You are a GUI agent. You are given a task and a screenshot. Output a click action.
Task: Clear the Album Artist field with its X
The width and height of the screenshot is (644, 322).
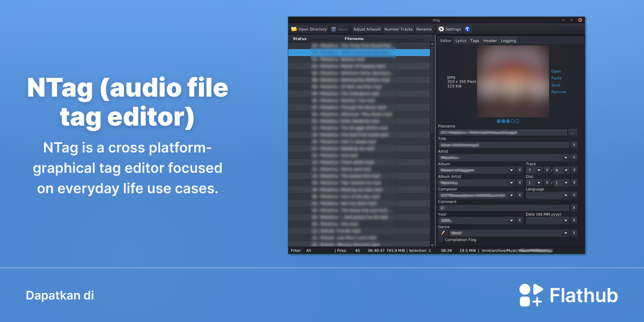(519, 182)
